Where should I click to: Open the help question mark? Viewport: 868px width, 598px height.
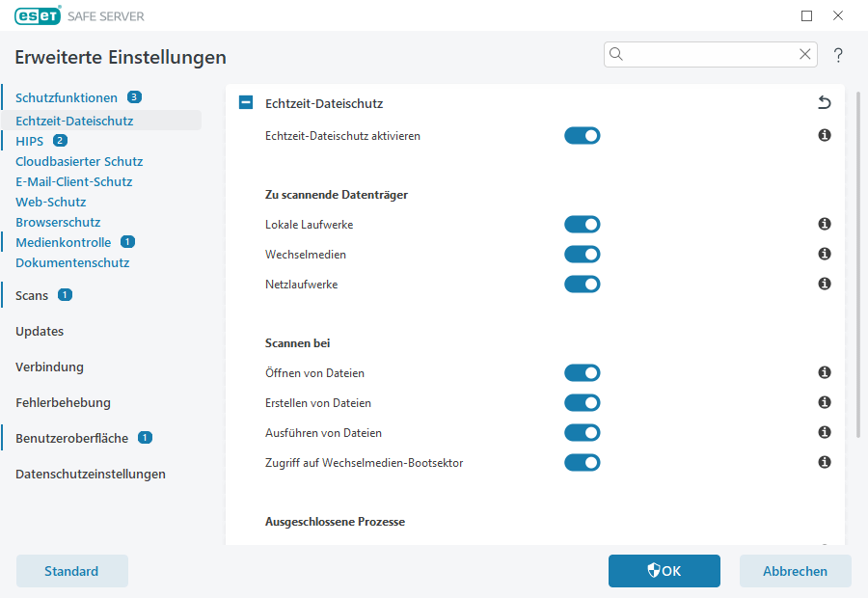click(x=838, y=55)
